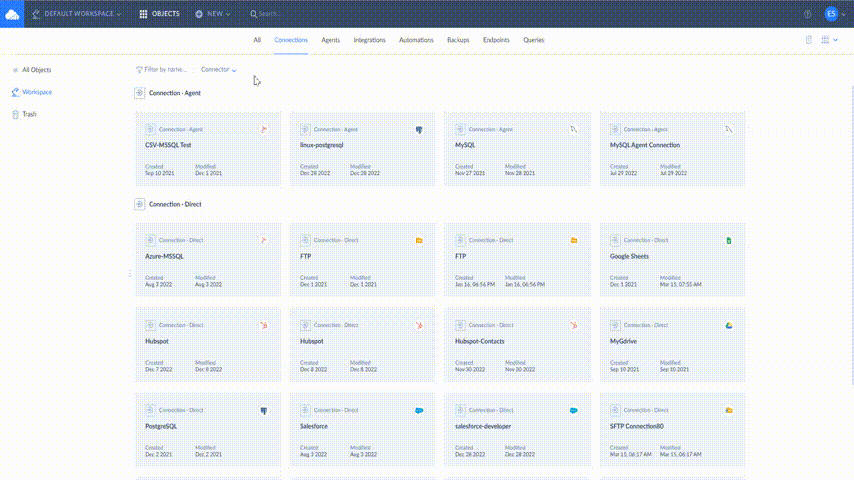Click the connector icon on the Azure-MSSQL card
The width and height of the screenshot is (854, 480).
click(x=264, y=240)
